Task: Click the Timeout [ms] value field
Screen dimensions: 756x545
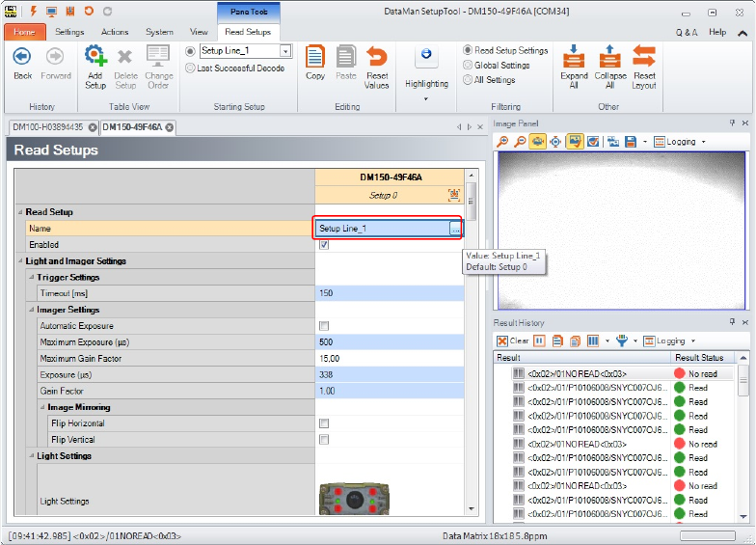Action: [x=386, y=293]
